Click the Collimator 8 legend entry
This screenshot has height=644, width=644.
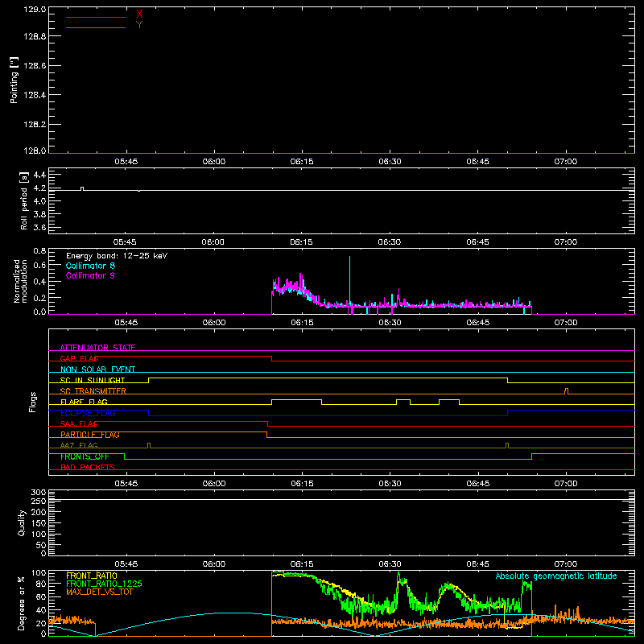click(90, 266)
